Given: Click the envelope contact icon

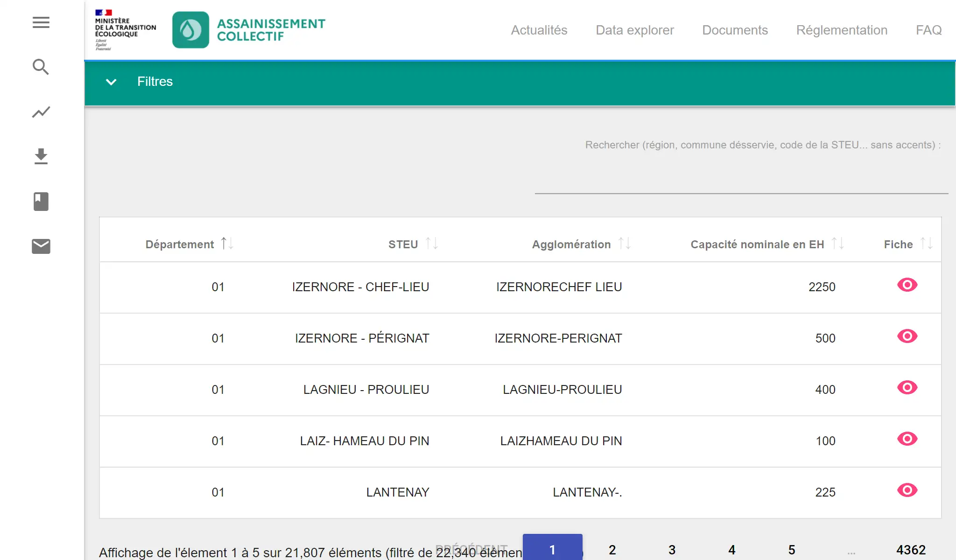Looking at the screenshot, I should (41, 246).
